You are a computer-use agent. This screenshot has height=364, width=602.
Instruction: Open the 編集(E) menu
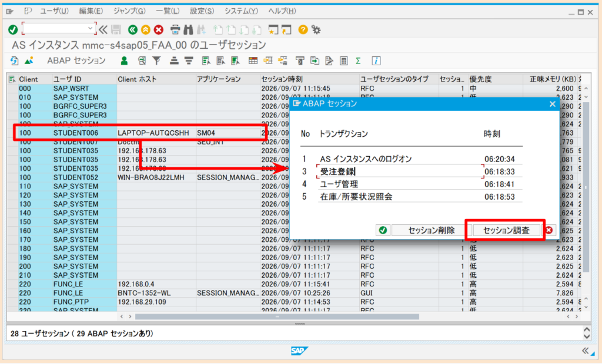91,11
